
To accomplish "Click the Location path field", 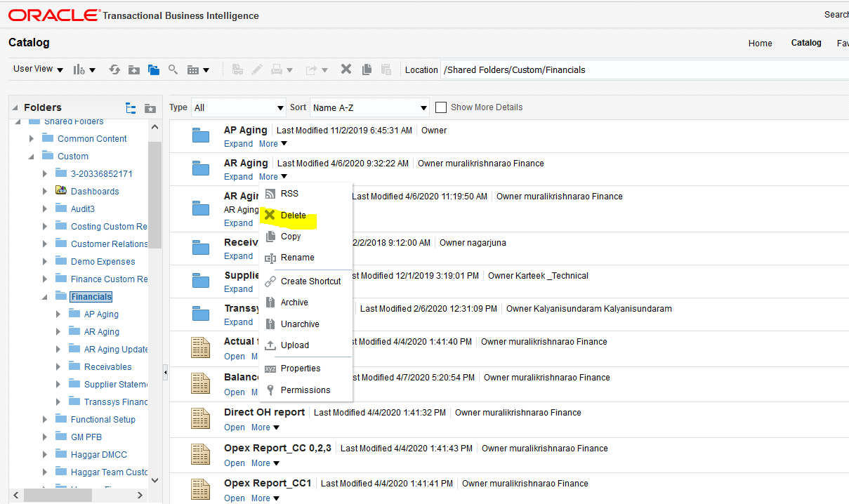I will click(x=644, y=69).
